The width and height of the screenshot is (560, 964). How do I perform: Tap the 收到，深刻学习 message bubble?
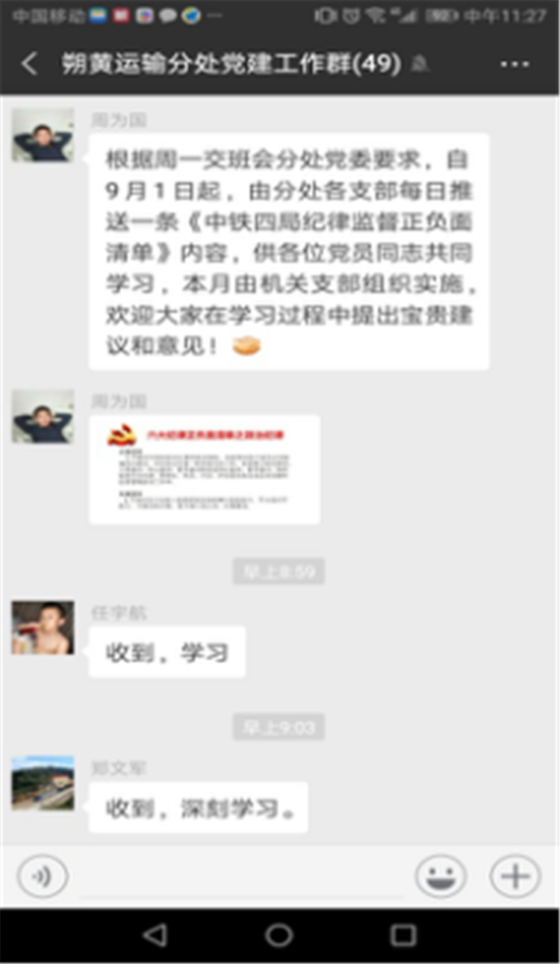coord(199,808)
